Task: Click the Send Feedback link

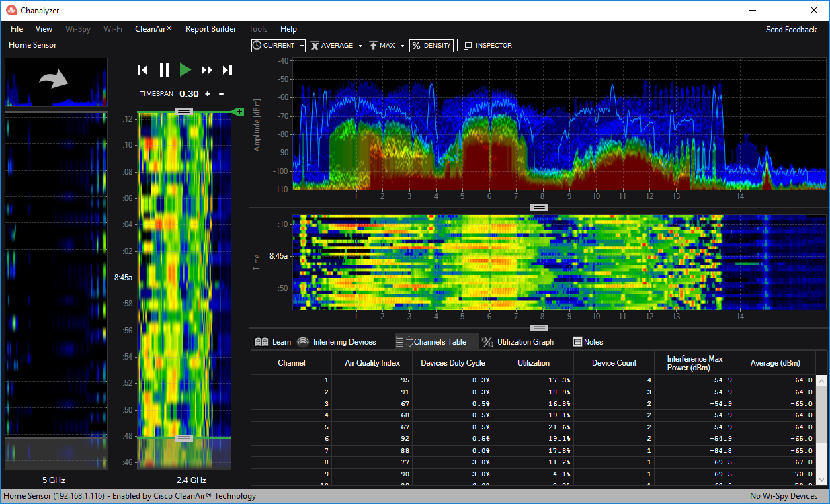Action: [791, 30]
